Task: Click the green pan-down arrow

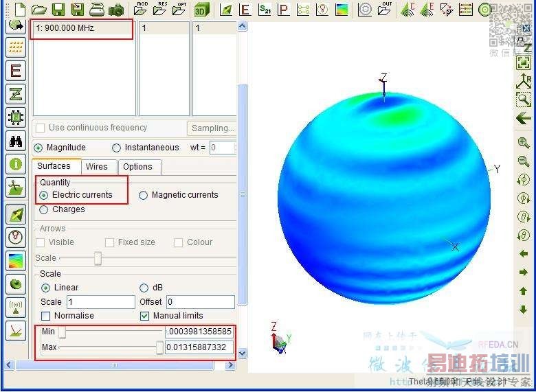Action: click(524, 310)
